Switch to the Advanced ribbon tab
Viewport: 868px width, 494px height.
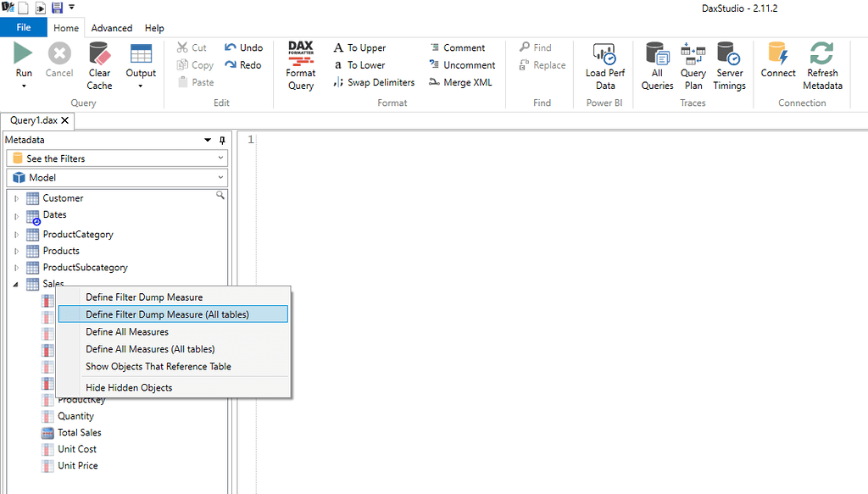111,27
